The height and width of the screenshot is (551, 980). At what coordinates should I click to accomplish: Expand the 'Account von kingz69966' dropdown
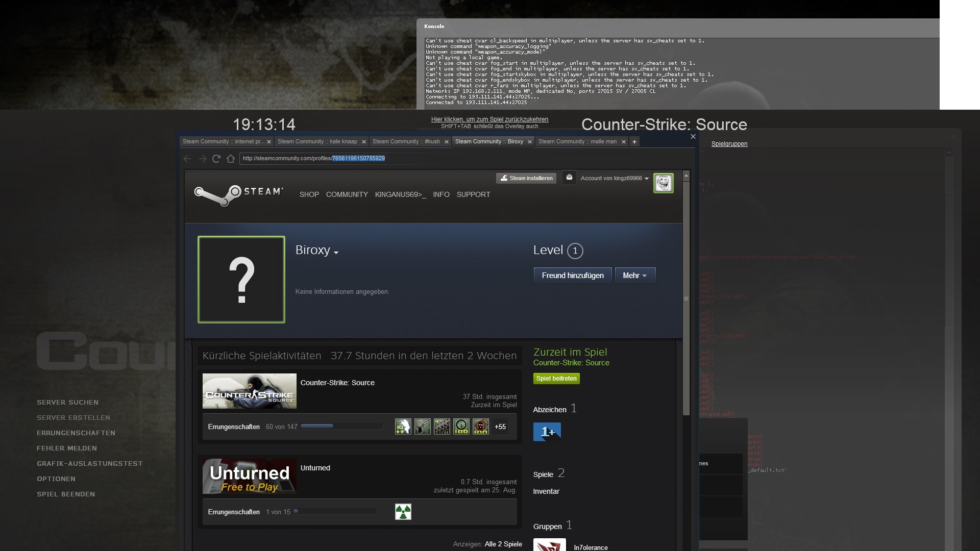click(x=615, y=179)
